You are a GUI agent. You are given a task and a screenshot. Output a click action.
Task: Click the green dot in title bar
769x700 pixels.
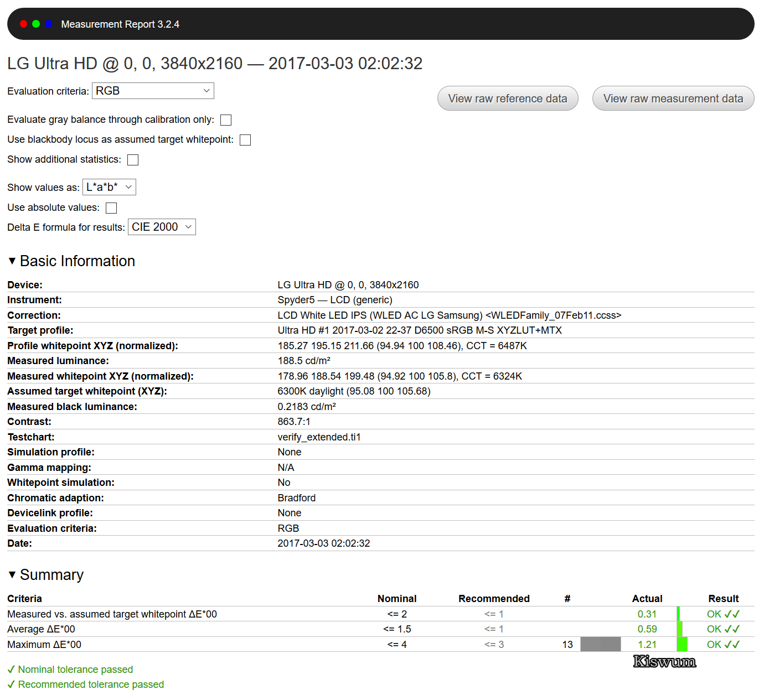coord(36,24)
